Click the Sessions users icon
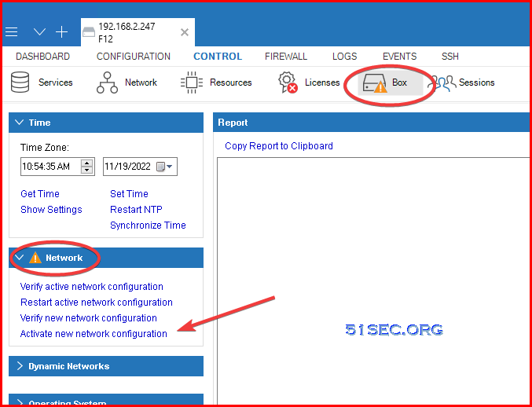Viewport: 532px width, 407px height. [x=442, y=83]
